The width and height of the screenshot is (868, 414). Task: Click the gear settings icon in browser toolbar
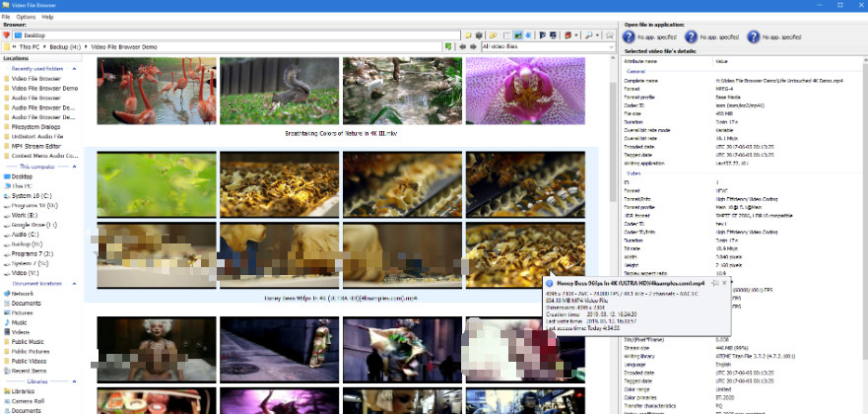[480, 35]
